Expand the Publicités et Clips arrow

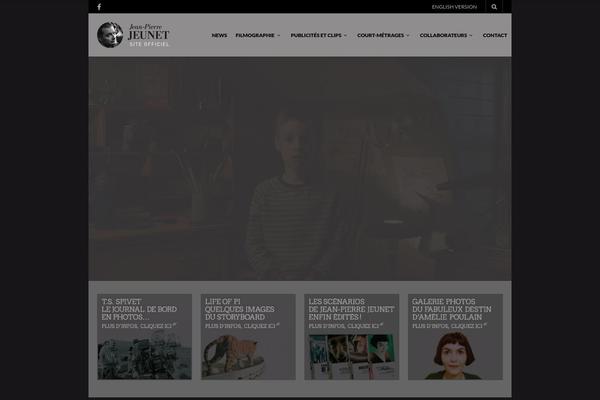click(345, 36)
